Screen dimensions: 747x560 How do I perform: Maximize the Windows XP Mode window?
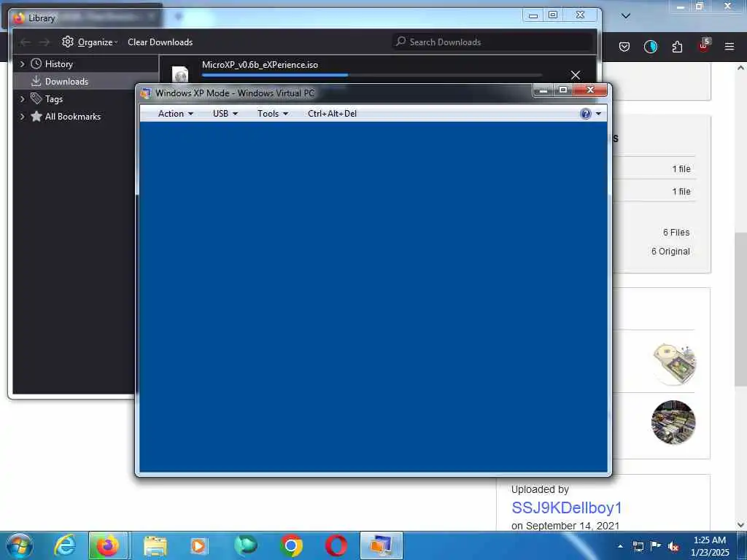click(x=563, y=90)
